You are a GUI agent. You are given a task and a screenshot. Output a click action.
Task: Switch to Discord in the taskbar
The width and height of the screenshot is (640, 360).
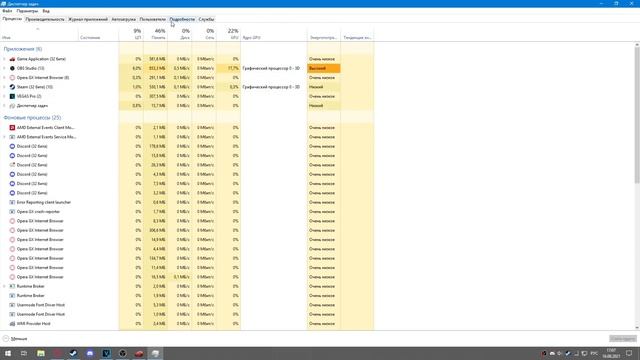click(x=90, y=353)
